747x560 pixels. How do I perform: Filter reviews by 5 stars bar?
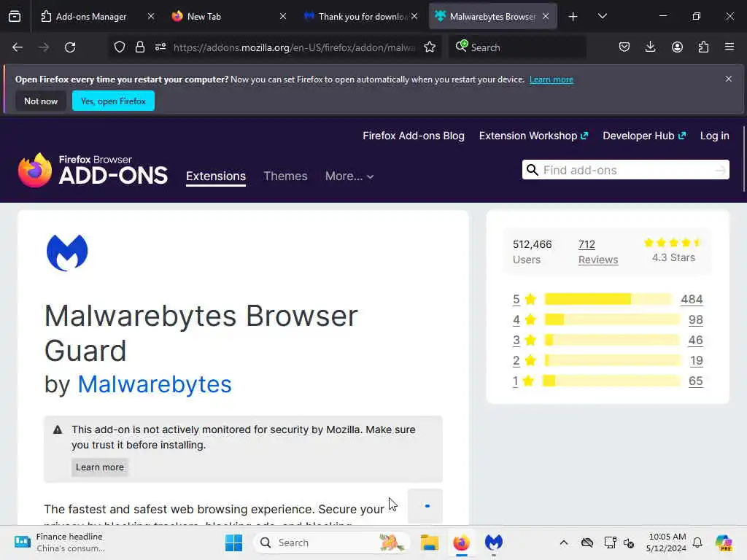(x=608, y=299)
